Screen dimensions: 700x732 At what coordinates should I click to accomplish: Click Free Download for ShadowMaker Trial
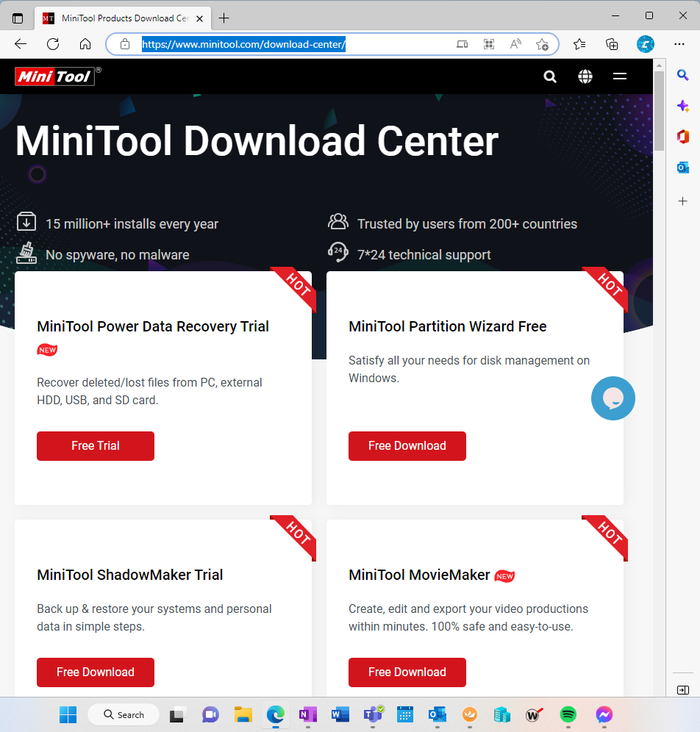(96, 672)
